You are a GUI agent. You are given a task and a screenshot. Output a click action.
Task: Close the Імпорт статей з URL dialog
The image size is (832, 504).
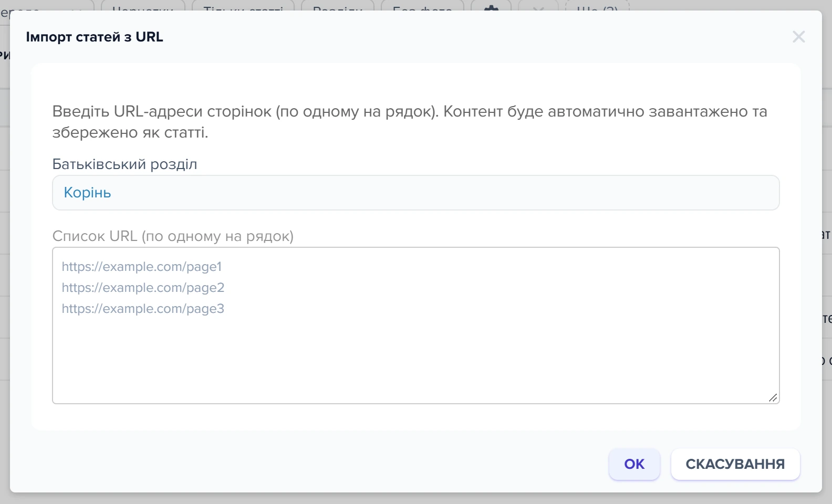pos(798,37)
